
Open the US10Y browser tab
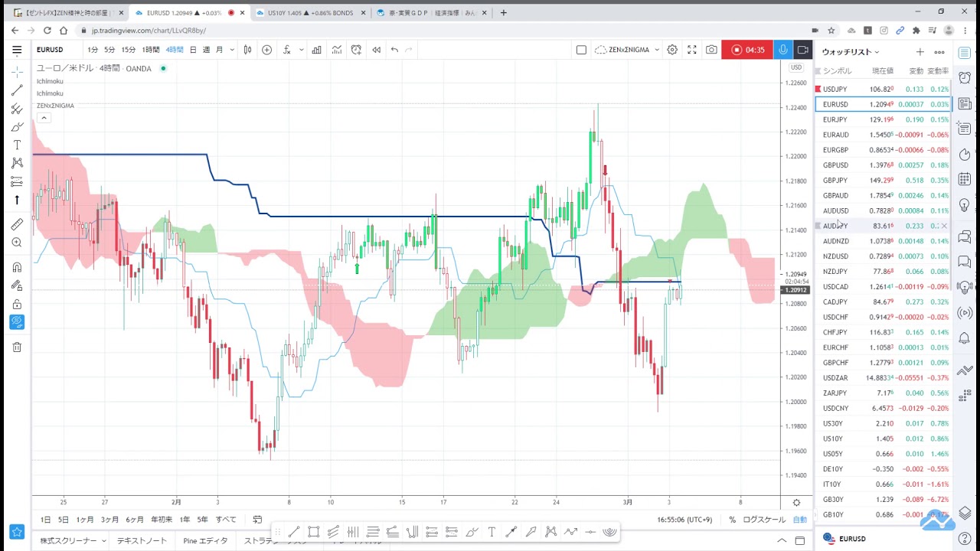(310, 13)
